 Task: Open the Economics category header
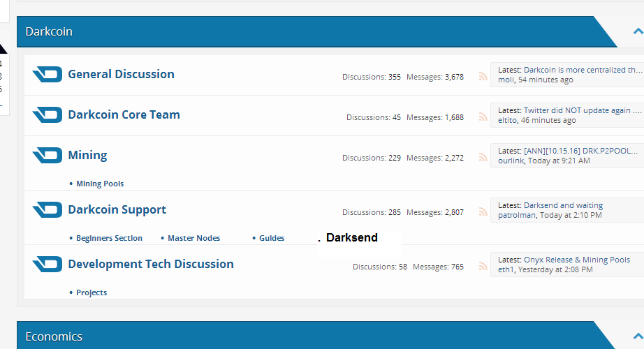click(54, 336)
